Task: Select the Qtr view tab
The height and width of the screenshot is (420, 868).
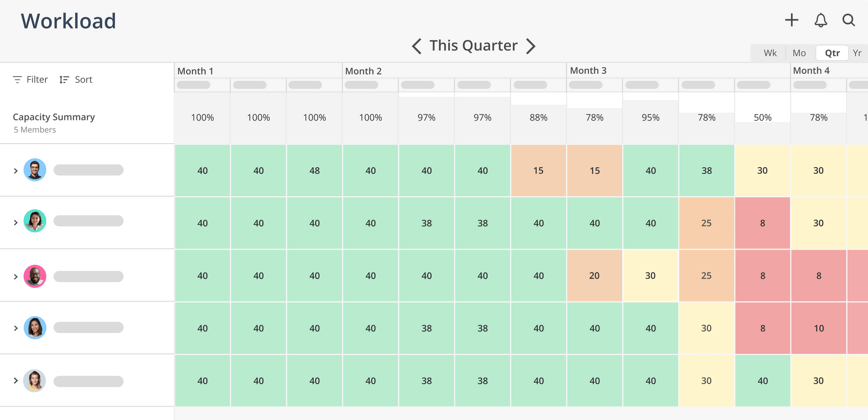Action: 832,53
